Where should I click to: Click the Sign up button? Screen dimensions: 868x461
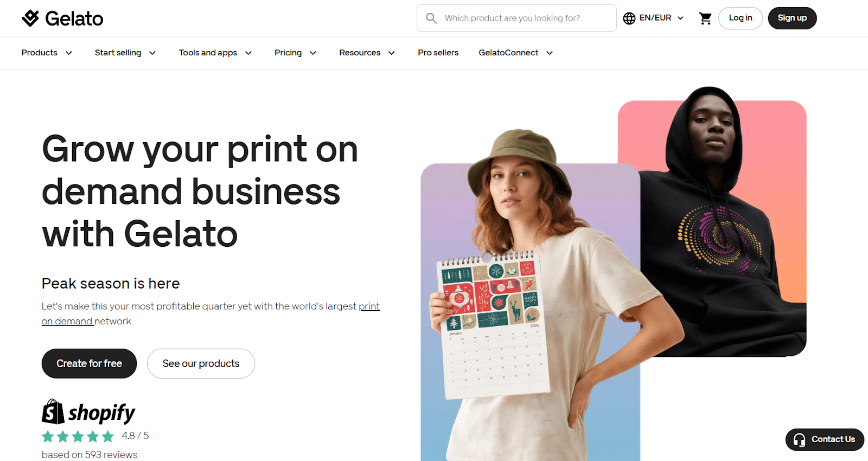point(792,18)
